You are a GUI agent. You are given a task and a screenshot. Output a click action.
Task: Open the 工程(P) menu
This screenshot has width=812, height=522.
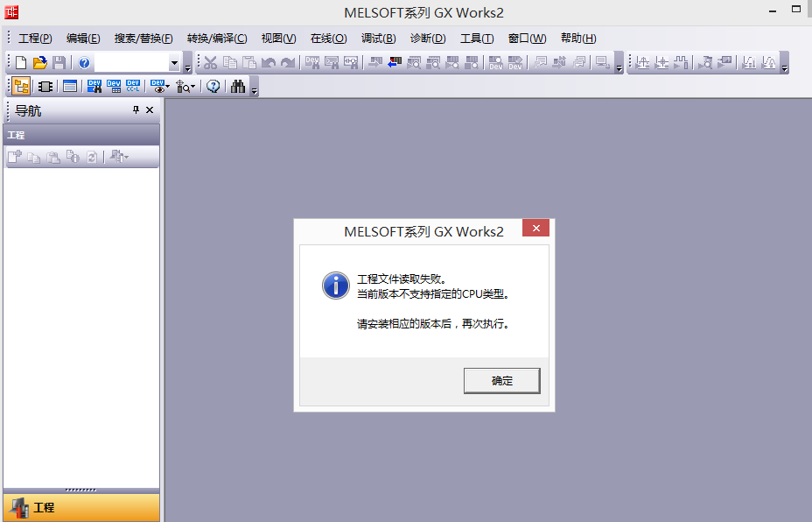point(35,39)
